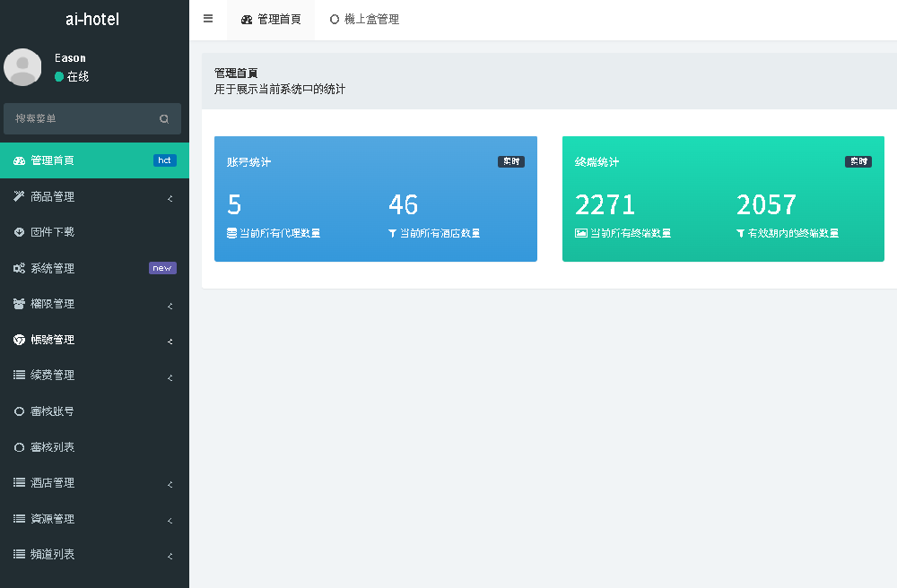This screenshot has height=588, width=897.
Task: Click the 商品管理 magic wand icon
Action: [19, 196]
